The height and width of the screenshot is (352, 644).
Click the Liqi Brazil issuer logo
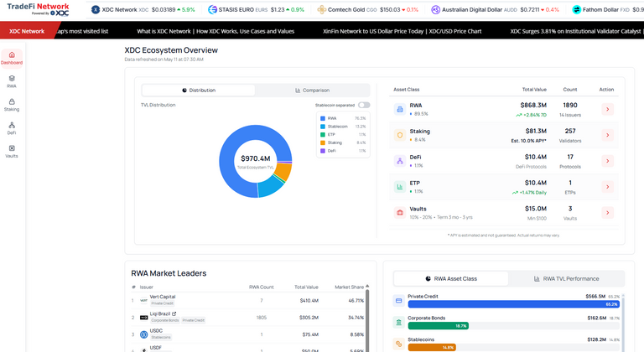tap(143, 318)
